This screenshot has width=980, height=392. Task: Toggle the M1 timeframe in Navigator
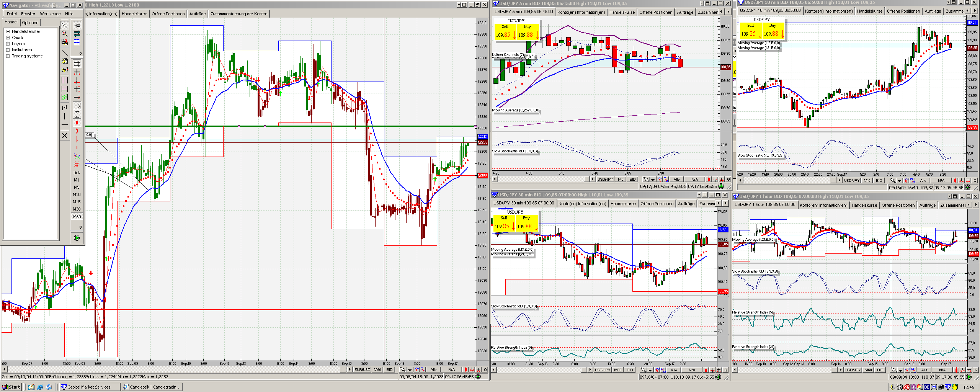pos(77,180)
